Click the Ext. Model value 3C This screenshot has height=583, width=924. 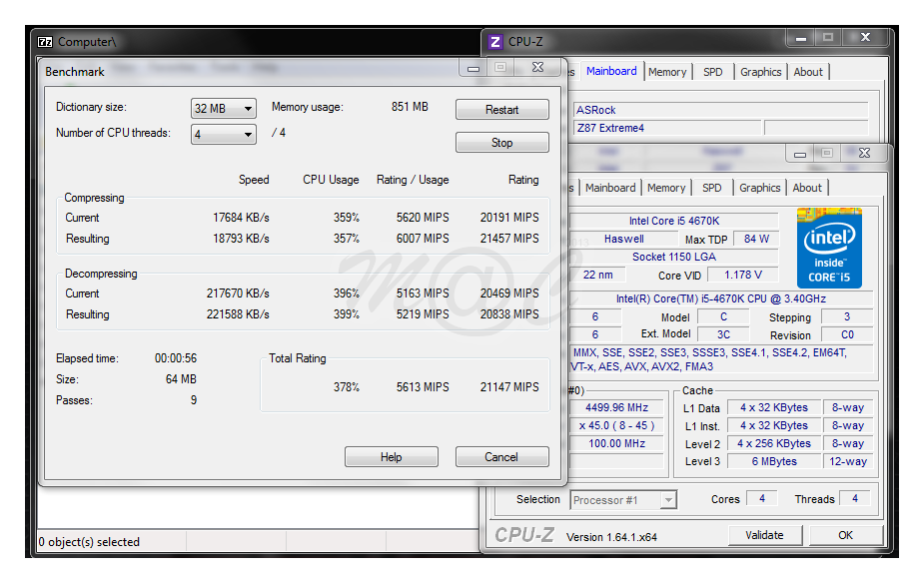723,334
